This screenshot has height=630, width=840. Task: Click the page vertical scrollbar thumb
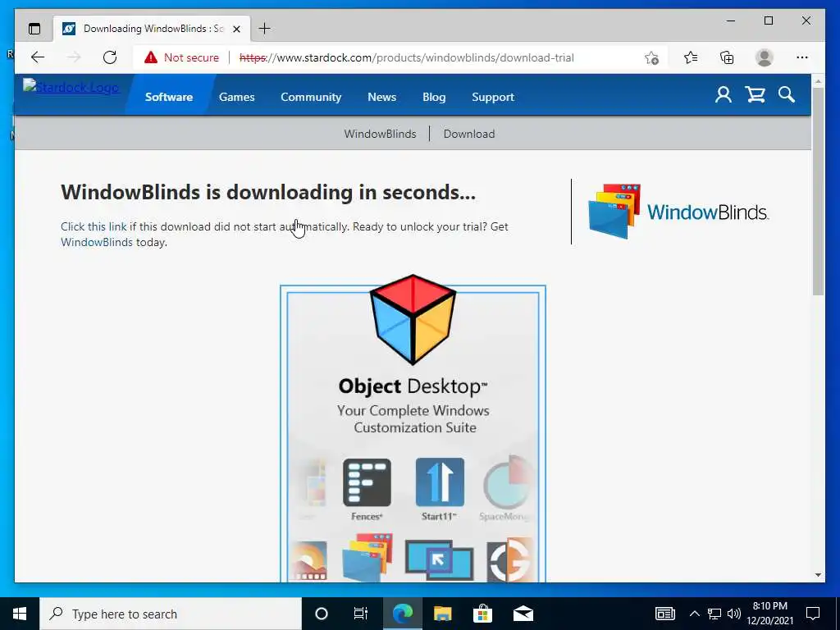[x=818, y=190]
